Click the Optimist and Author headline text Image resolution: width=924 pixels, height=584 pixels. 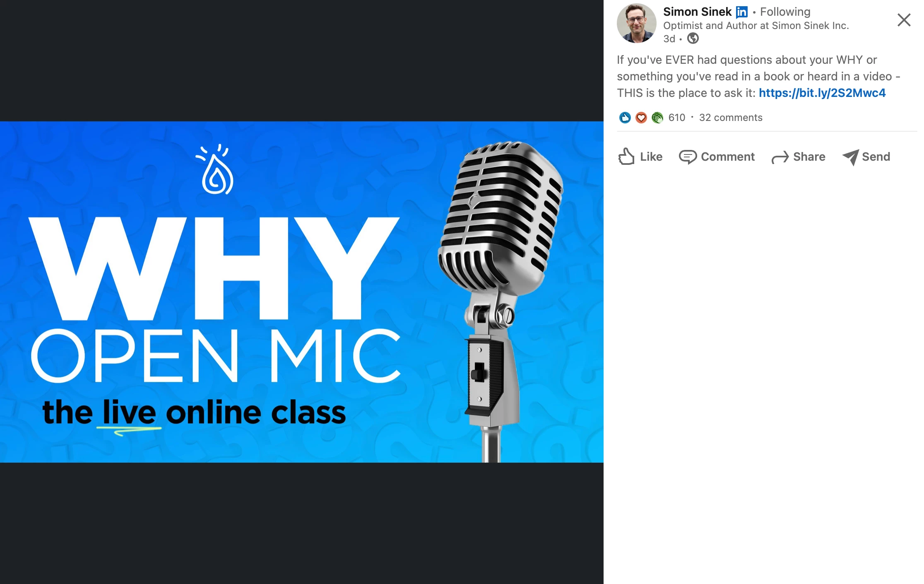pos(756,26)
